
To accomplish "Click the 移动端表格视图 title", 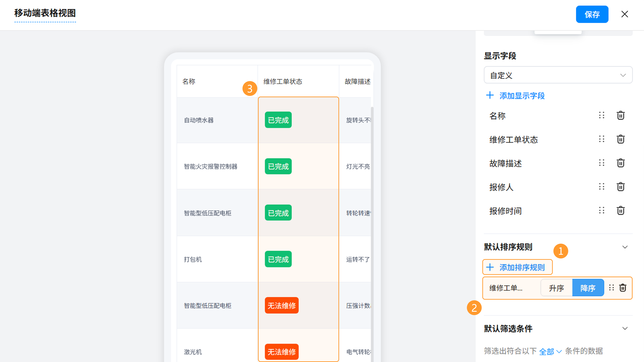I will 45,13.
